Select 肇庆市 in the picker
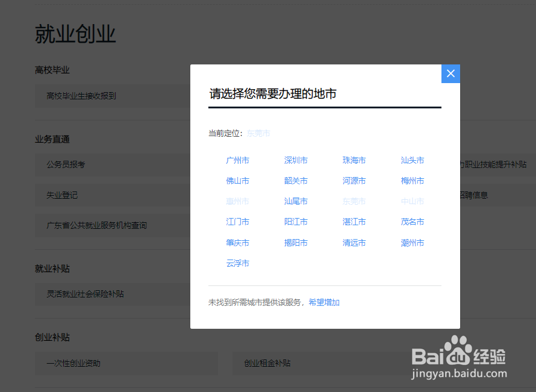536x392 pixels. [x=237, y=242]
